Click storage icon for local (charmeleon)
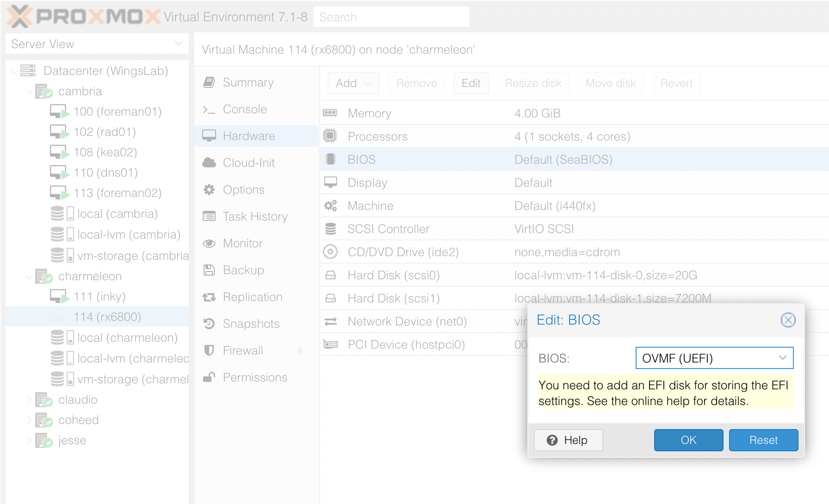The height and width of the screenshot is (504, 829). (x=62, y=338)
